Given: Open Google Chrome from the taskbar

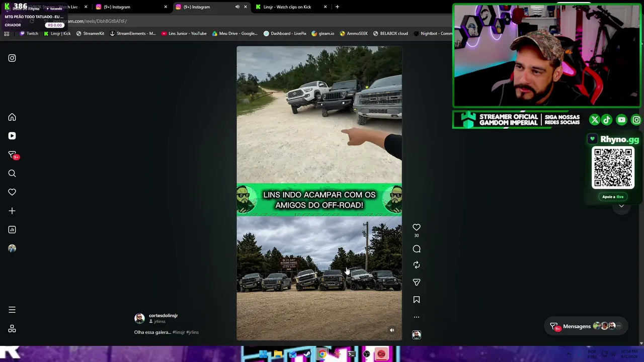Looking at the screenshot, I should point(322,354).
